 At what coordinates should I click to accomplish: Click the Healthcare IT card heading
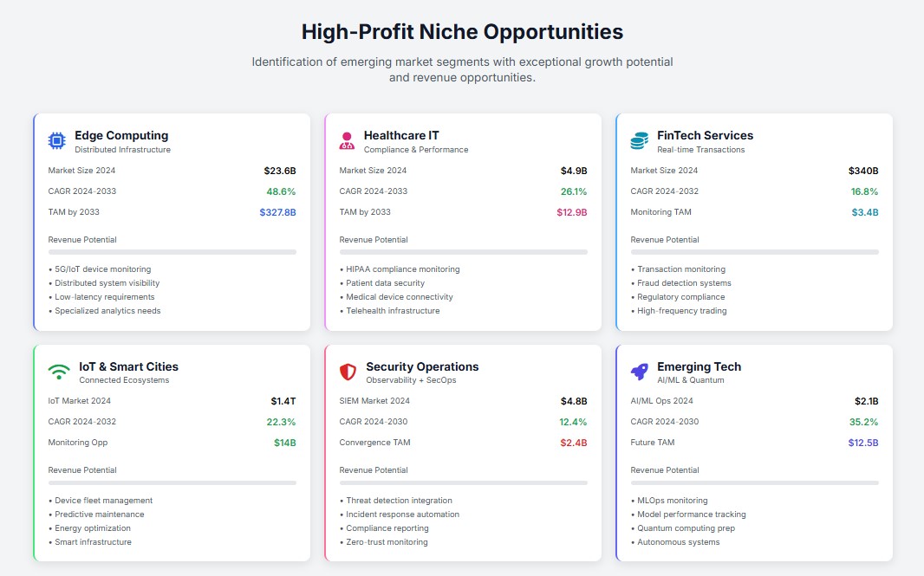401,135
